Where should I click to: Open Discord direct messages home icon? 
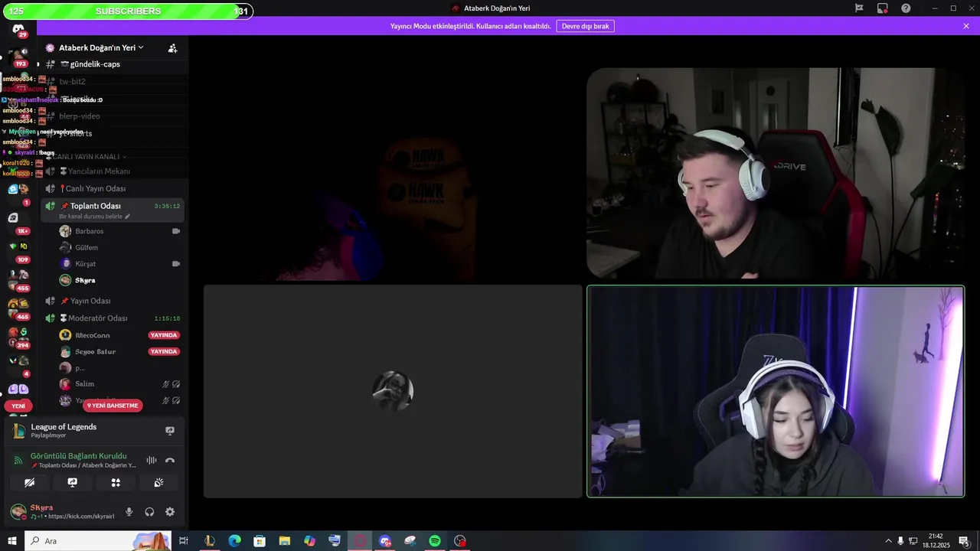pyautogui.click(x=18, y=29)
